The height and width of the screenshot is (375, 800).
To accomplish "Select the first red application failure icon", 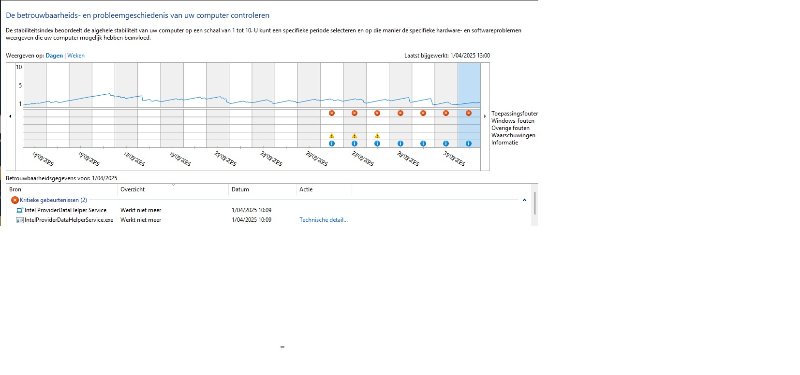I will (332, 113).
